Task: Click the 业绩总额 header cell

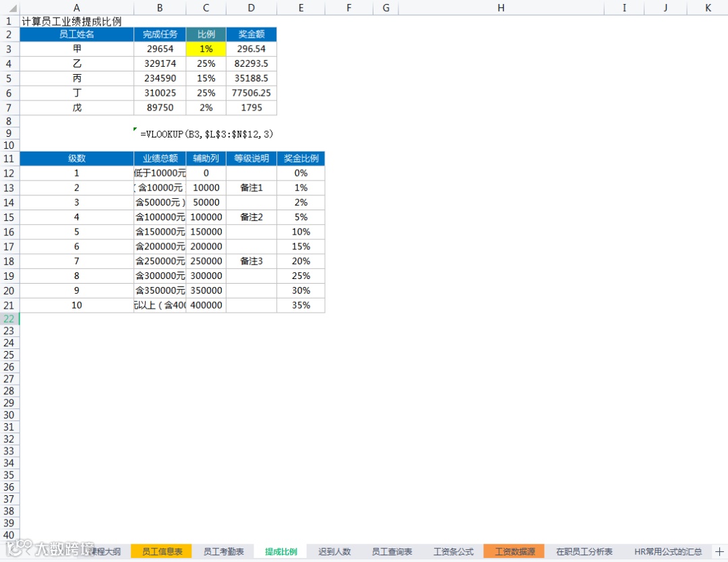Action: (160, 159)
